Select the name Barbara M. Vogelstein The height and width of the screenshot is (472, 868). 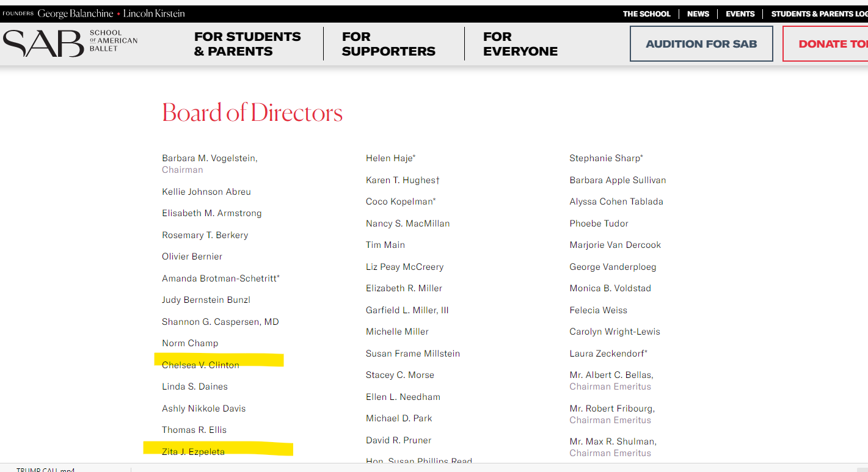210,158
